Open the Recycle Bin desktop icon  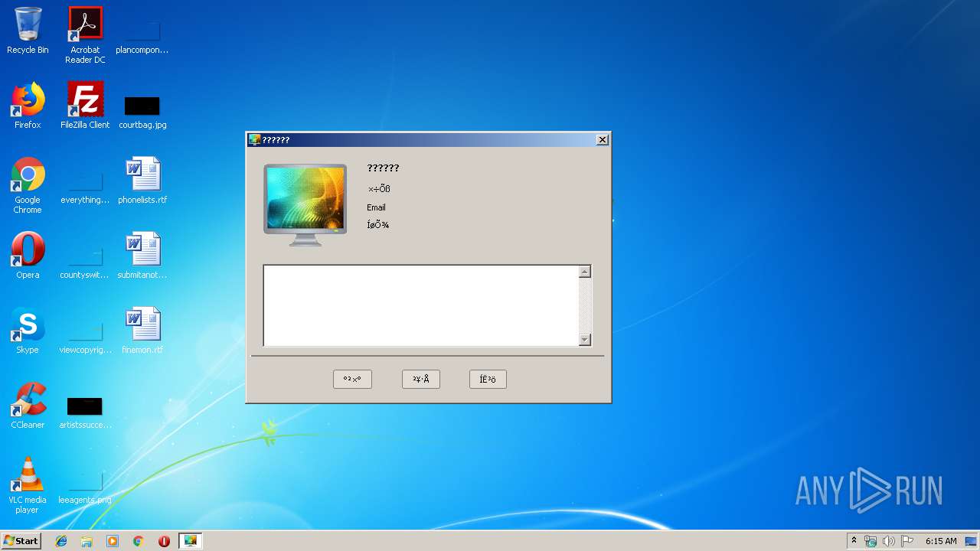click(x=28, y=31)
